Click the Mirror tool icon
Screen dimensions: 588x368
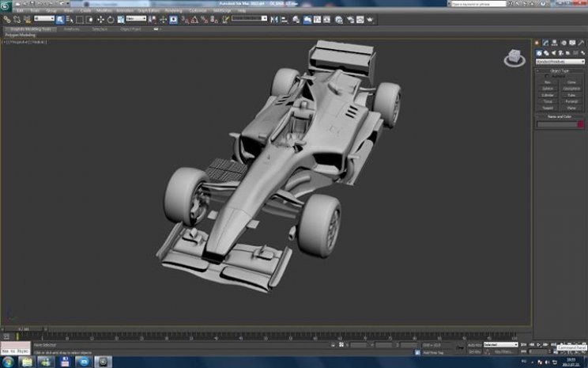point(274,20)
